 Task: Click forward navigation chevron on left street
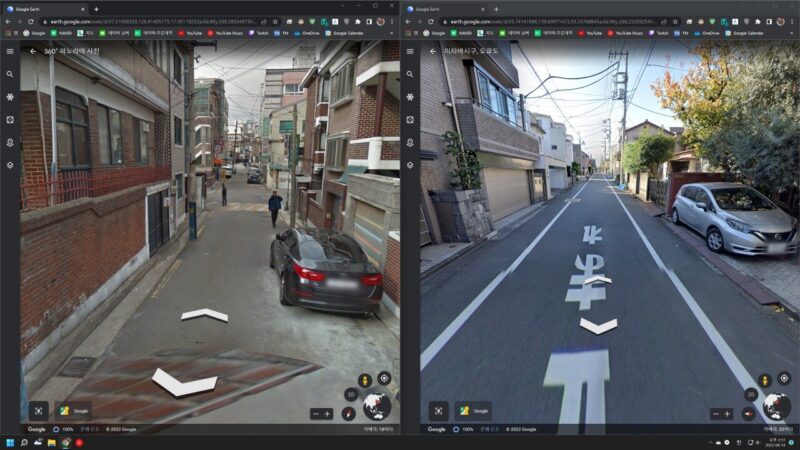pyautogui.click(x=204, y=315)
